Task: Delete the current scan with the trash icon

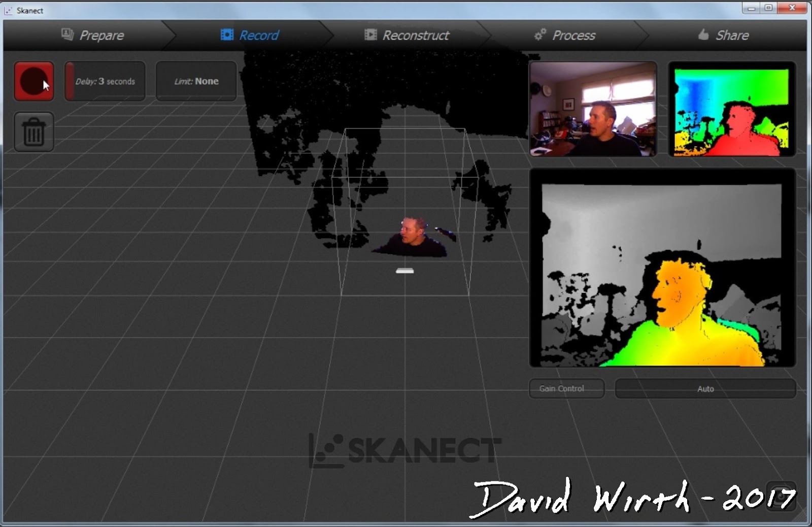Action: (x=33, y=131)
